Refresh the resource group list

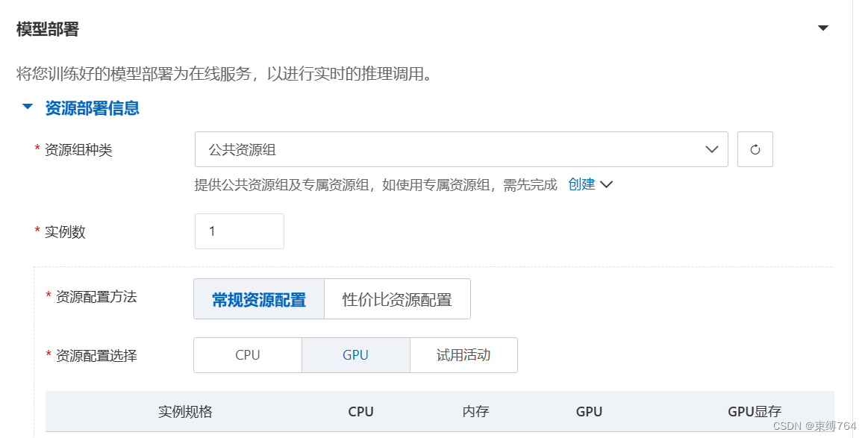click(x=755, y=149)
